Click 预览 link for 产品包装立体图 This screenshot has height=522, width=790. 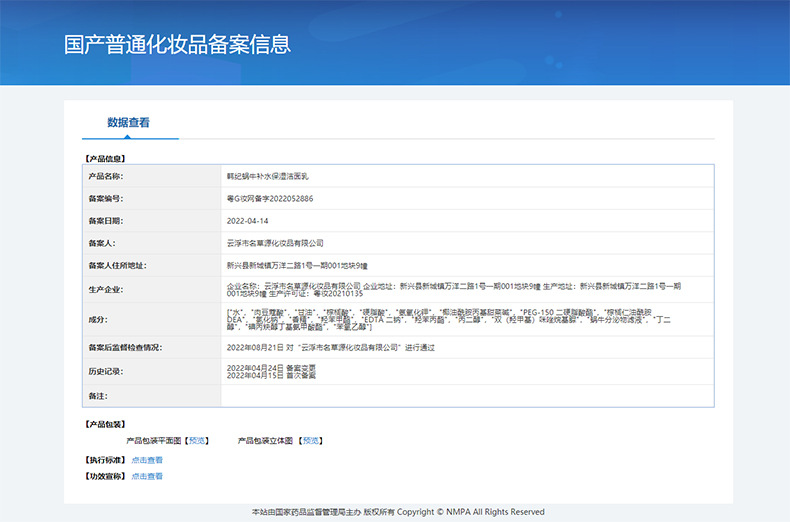[309, 440]
